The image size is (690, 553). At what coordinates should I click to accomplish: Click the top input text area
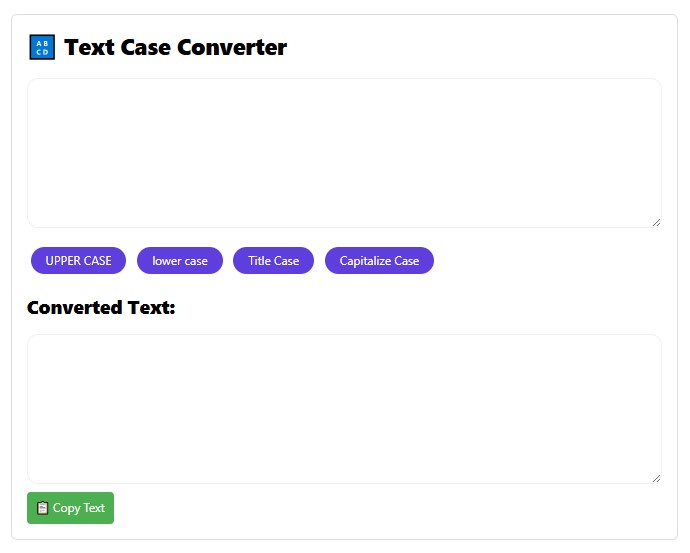pos(344,153)
